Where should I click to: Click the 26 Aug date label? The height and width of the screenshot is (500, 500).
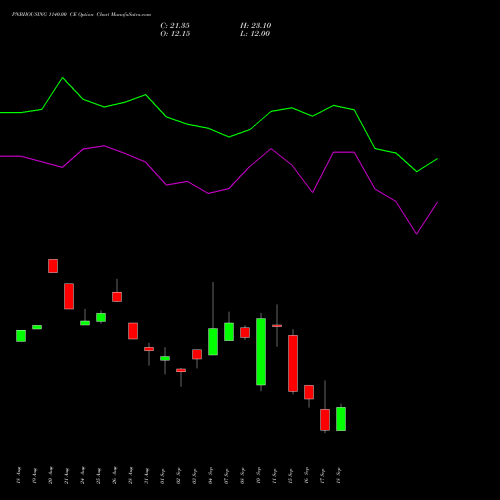coord(115,476)
